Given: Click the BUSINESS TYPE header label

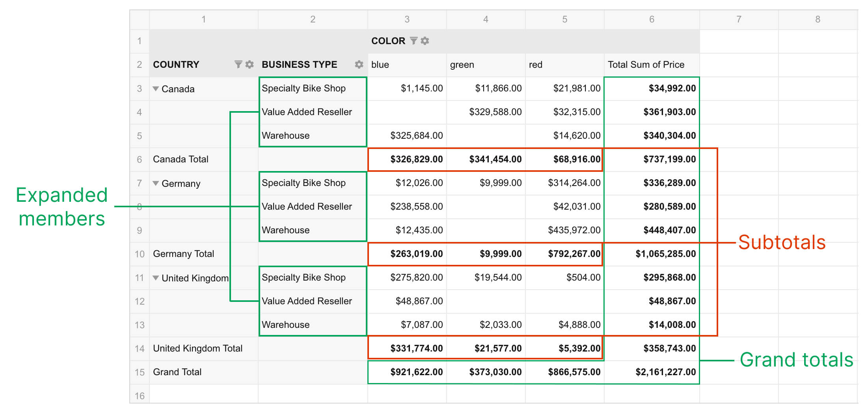Looking at the screenshot, I should [299, 64].
